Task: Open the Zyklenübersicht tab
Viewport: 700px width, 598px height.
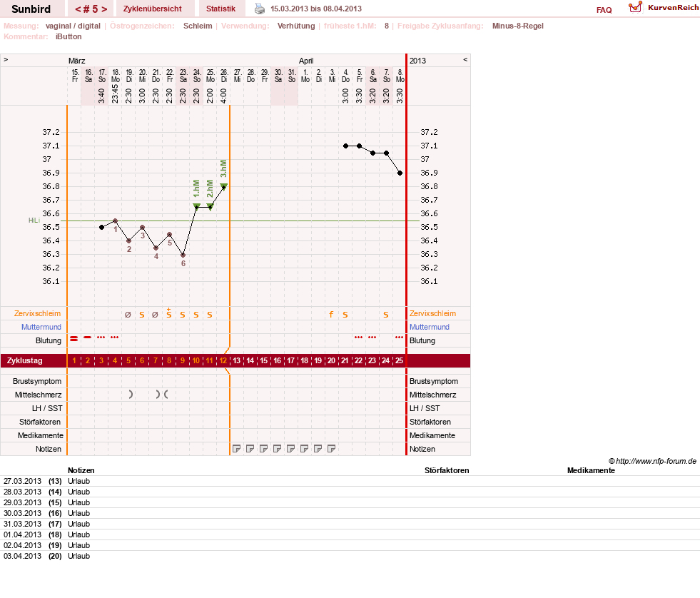Action: point(152,9)
